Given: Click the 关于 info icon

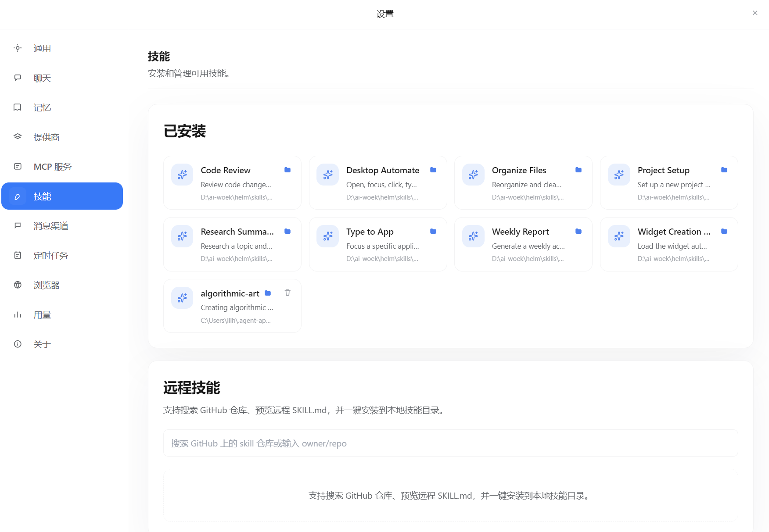Looking at the screenshot, I should point(18,344).
